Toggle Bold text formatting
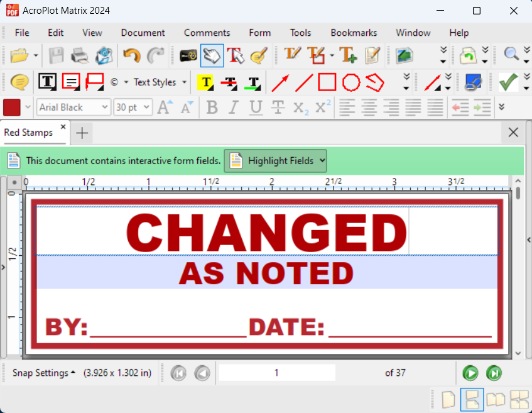Viewport: 532px width, 413px height. [x=212, y=107]
